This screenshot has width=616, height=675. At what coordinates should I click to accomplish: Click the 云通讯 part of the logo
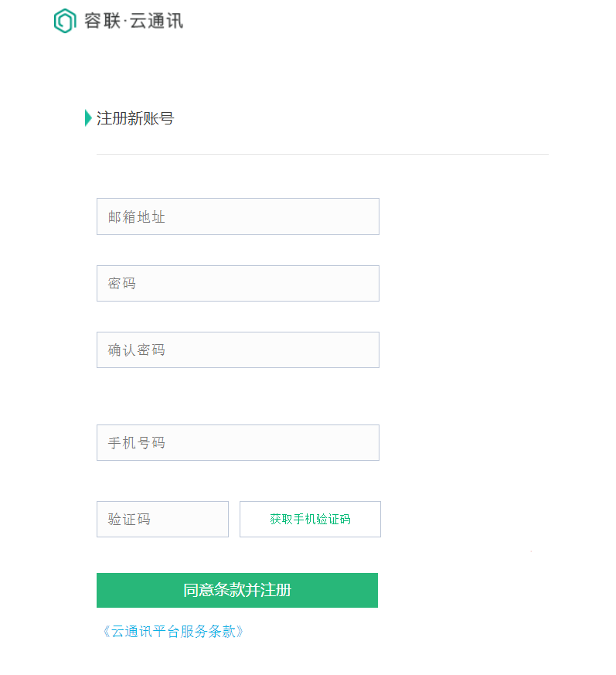tap(156, 21)
